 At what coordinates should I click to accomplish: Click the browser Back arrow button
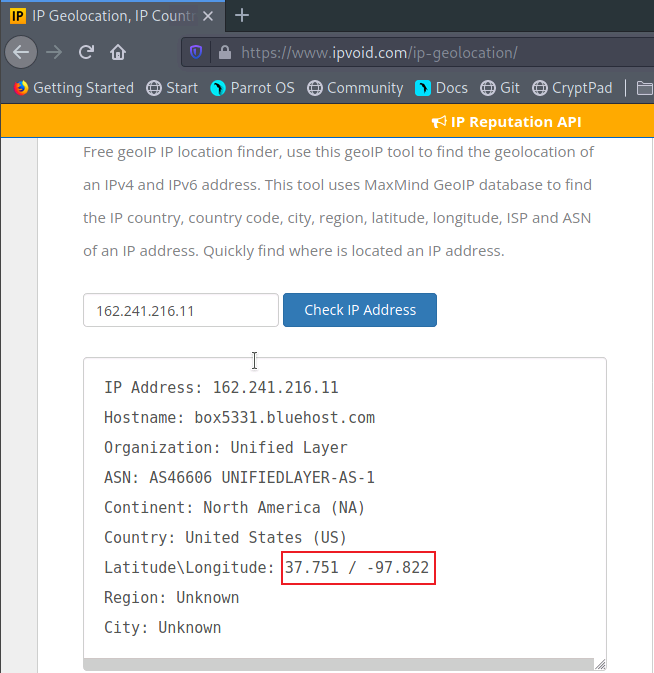[x=22, y=52]
